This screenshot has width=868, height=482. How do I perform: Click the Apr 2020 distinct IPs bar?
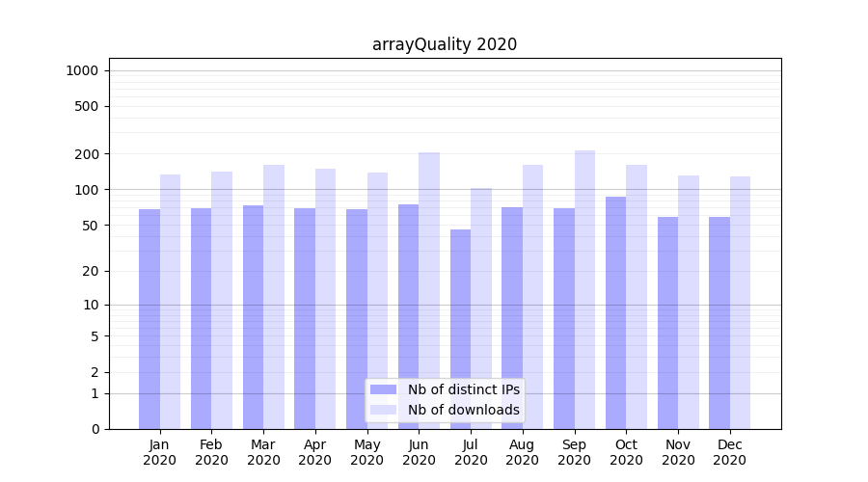click(305, 318)
